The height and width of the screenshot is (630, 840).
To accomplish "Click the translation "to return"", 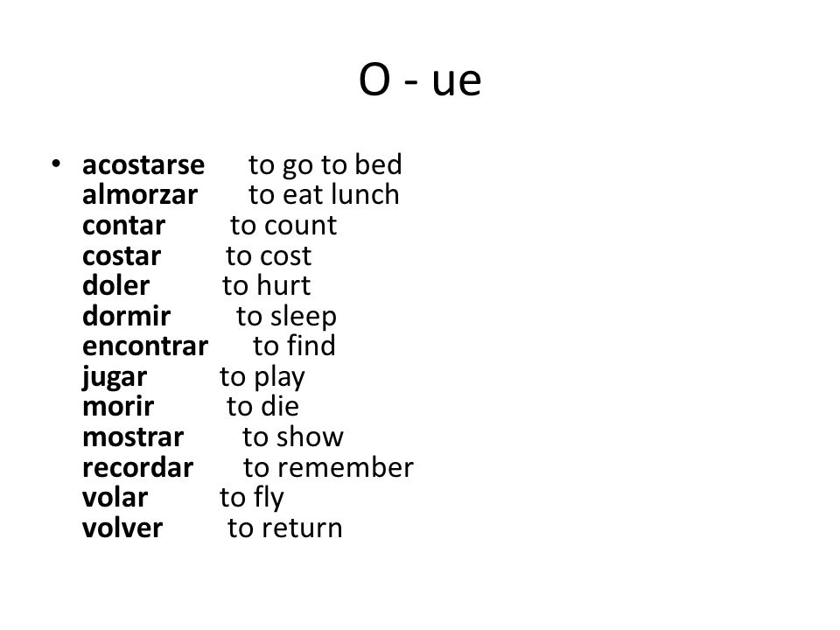I will pyautogui.click(x=285, y=528).
